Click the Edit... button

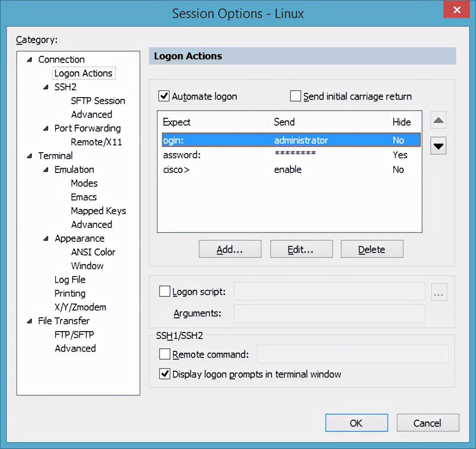(x=301, y=249)
